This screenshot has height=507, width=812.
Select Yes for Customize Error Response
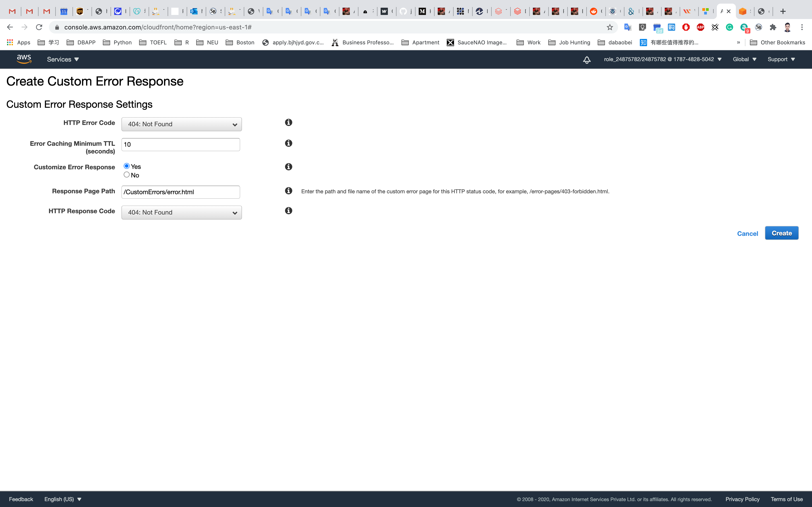click(x=126, y=166)
